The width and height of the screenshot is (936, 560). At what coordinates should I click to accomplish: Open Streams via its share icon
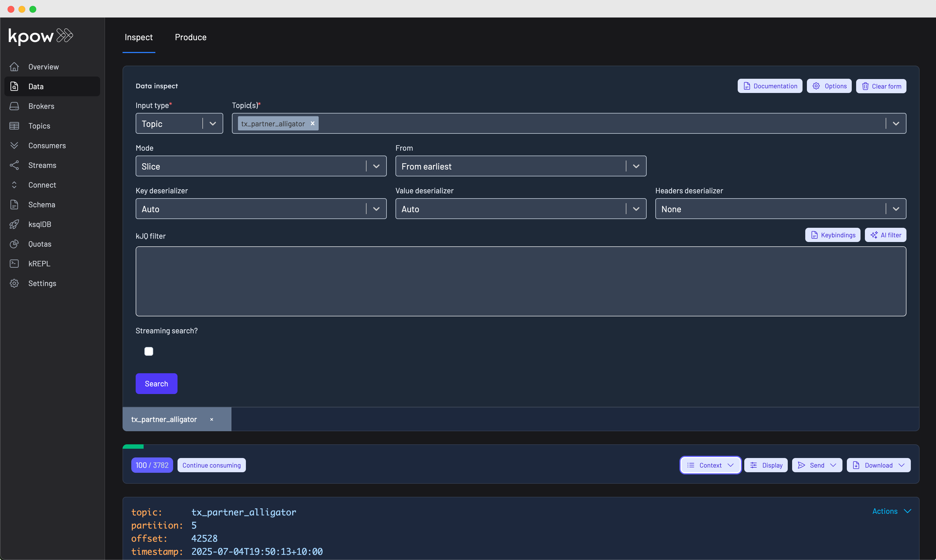(14, 165)
